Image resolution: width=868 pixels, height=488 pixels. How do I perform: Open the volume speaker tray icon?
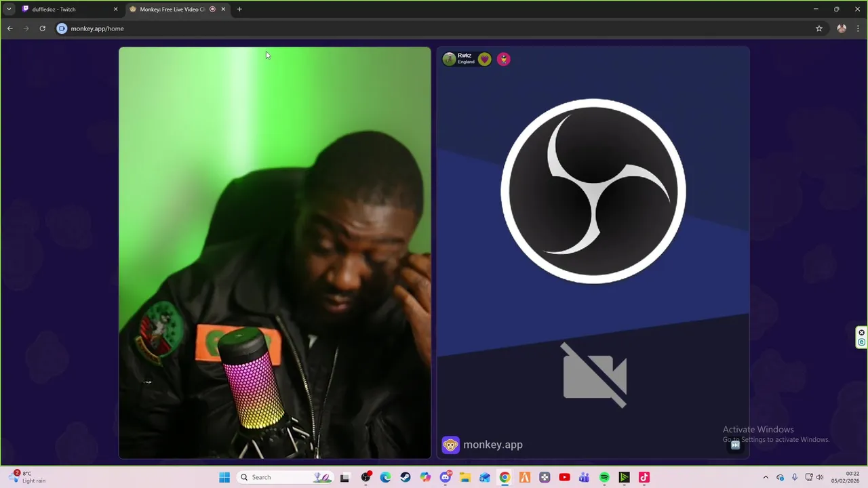coord(819,477)
